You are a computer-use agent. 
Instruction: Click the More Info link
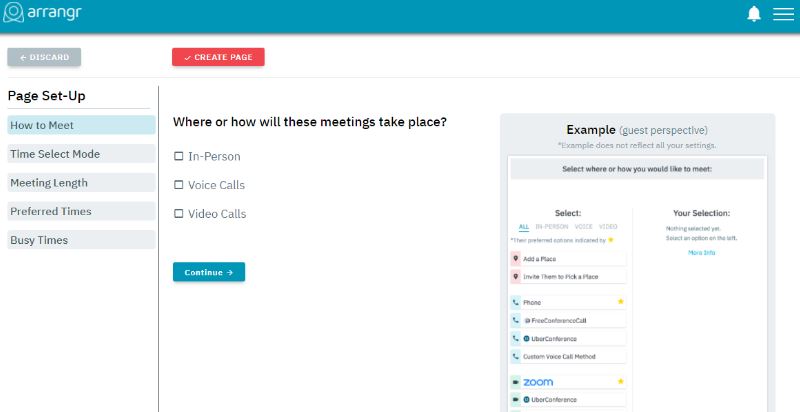(x=701, y=253)
